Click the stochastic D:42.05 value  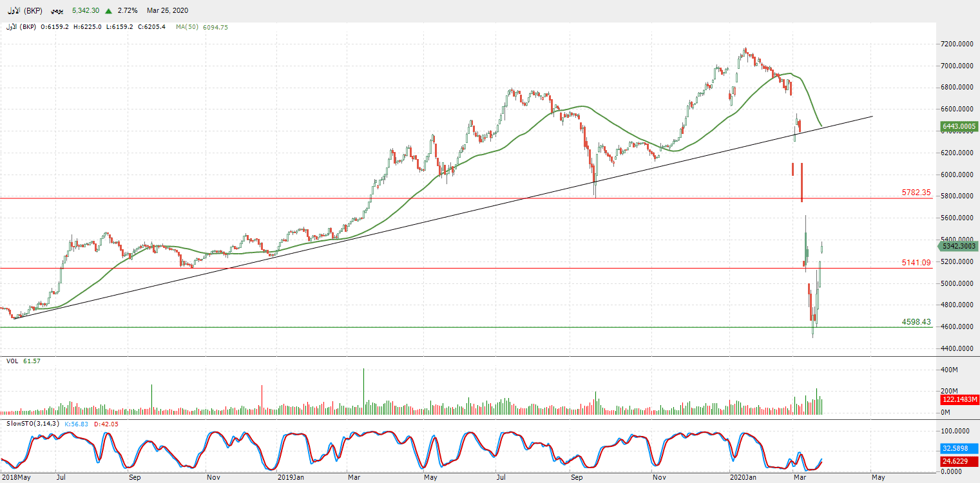click(106, 424)
